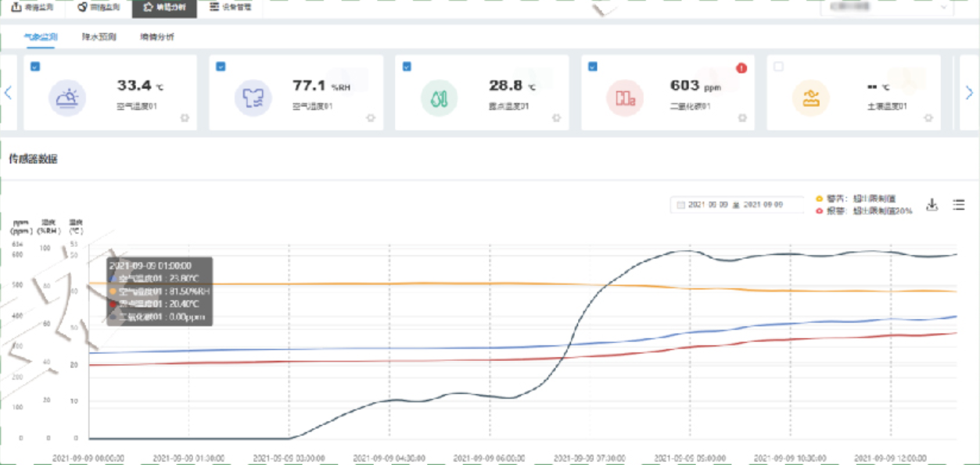Click the sun-cloud air temperature icon

(x=66, y=98)
